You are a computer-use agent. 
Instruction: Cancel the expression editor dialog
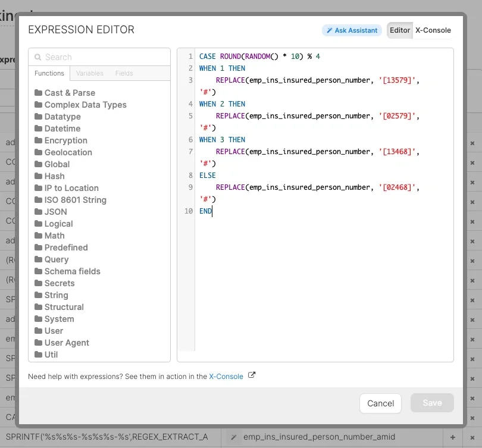click(x=380, y=403)
